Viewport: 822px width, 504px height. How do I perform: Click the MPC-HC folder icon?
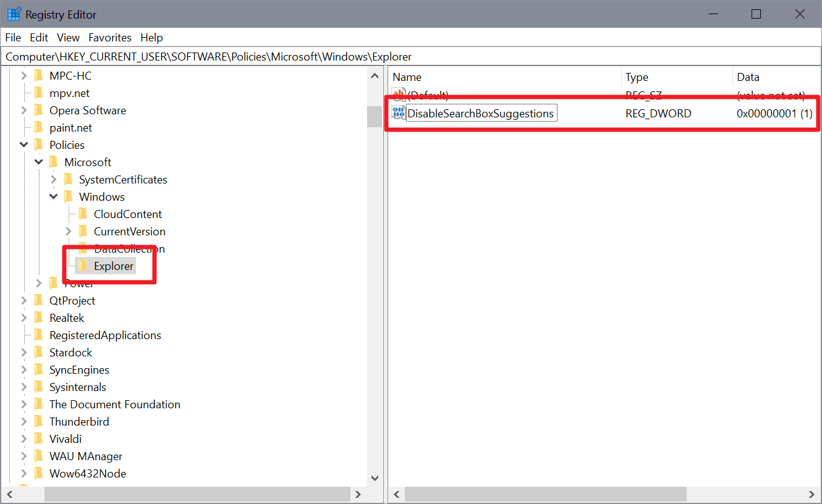coord(39,76)
